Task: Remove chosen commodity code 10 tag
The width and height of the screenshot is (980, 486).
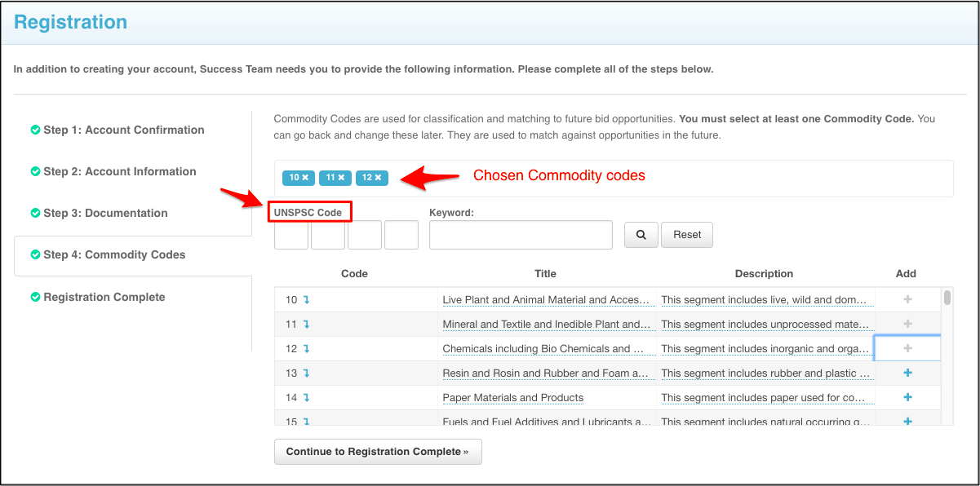Action: 305,178
